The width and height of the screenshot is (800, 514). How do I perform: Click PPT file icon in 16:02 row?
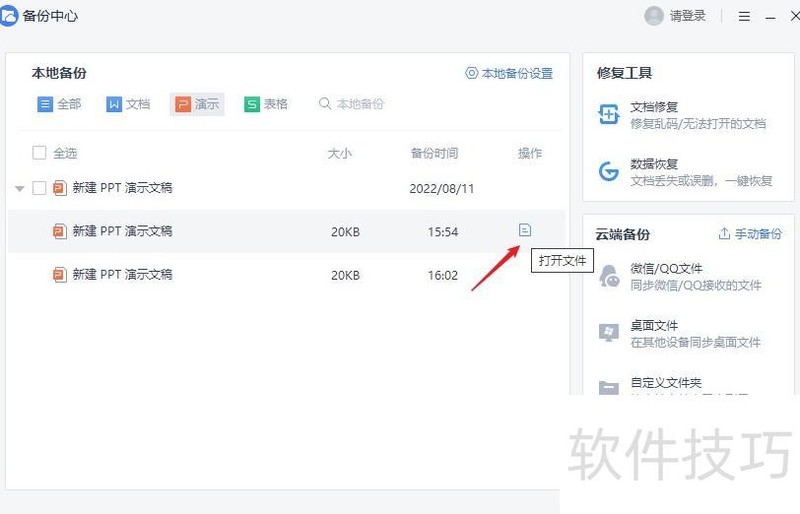tap(60, 275)
